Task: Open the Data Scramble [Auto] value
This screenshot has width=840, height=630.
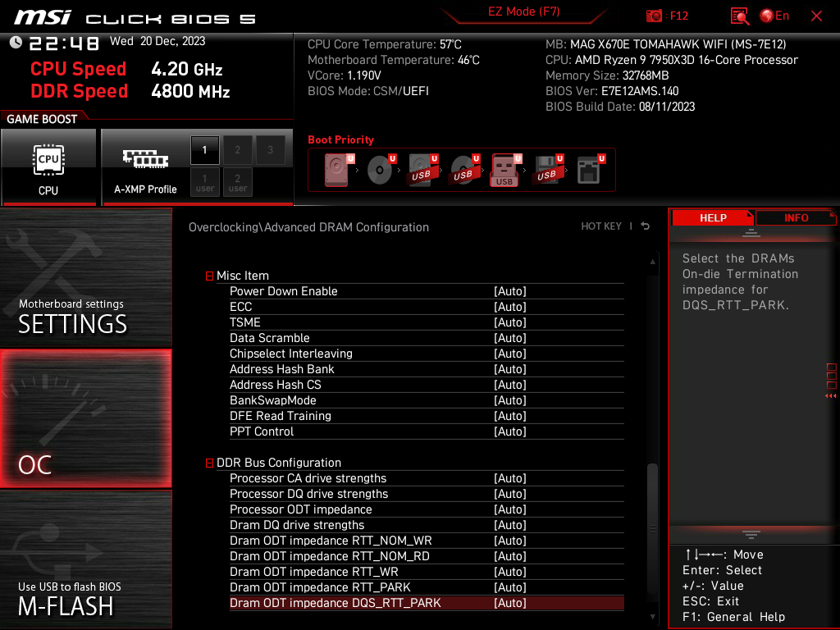Action: coord(510,338)
